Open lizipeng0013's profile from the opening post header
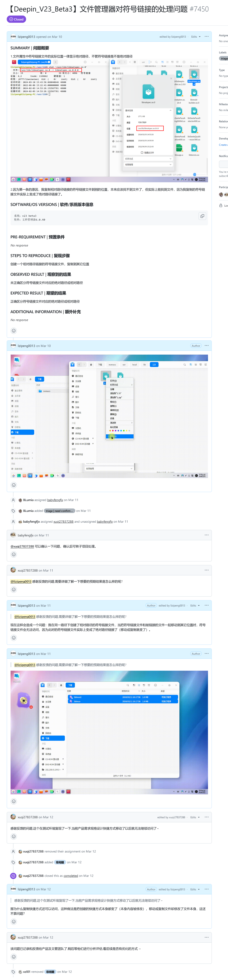Screen dimensions: 228x980 (x=27, y=37)
